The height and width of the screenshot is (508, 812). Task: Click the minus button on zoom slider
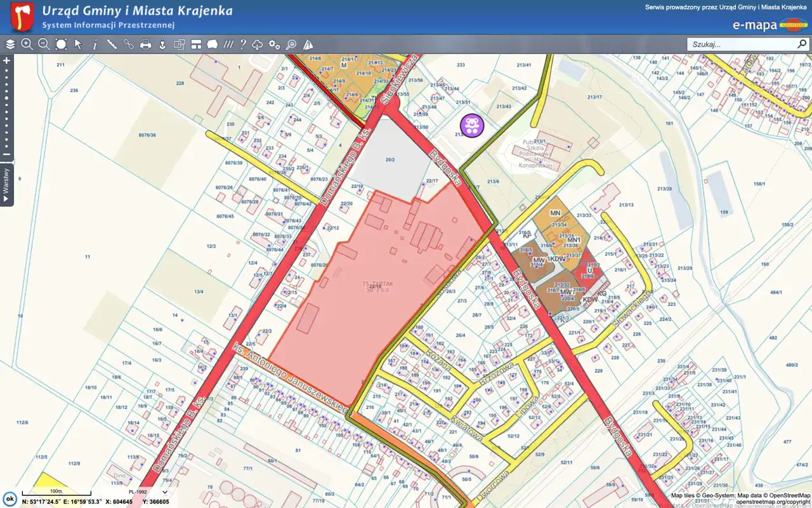click(x=7, y=154)
